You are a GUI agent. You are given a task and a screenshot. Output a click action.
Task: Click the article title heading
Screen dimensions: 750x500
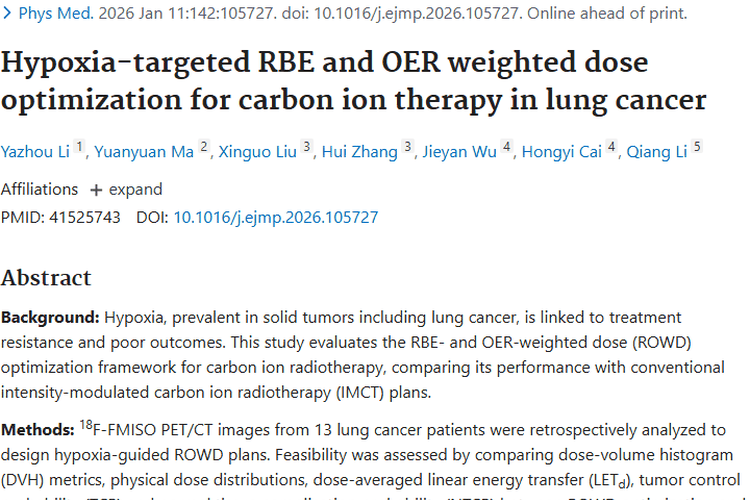[x=354, y=80]
